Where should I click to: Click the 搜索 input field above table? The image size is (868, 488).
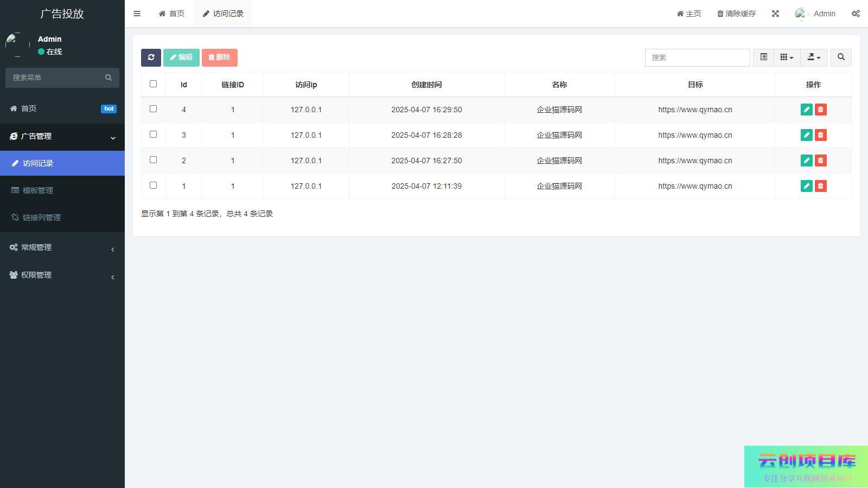tap(697, 57)
